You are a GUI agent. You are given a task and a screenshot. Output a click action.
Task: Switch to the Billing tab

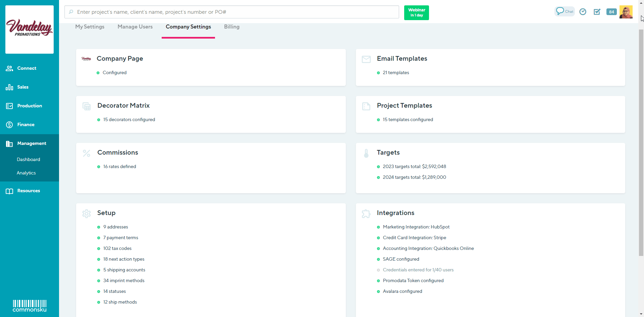click(x=231, y=27)
